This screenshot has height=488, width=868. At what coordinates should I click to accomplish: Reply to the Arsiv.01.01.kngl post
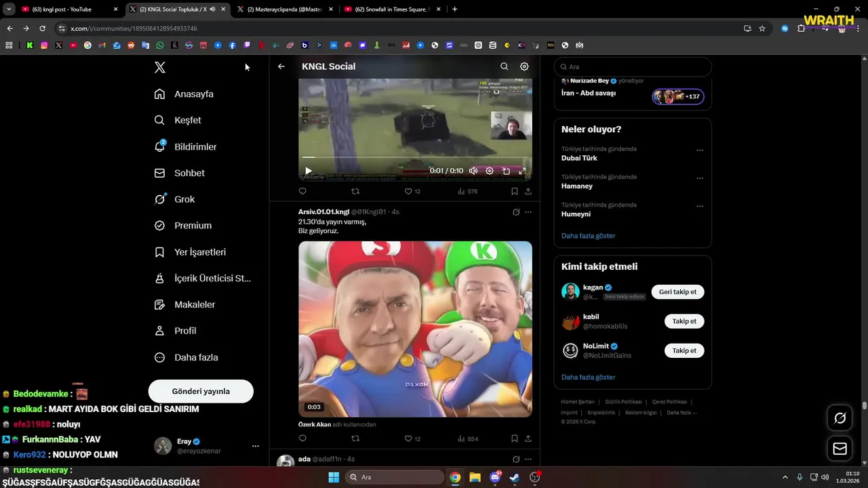tap(302, 439)
